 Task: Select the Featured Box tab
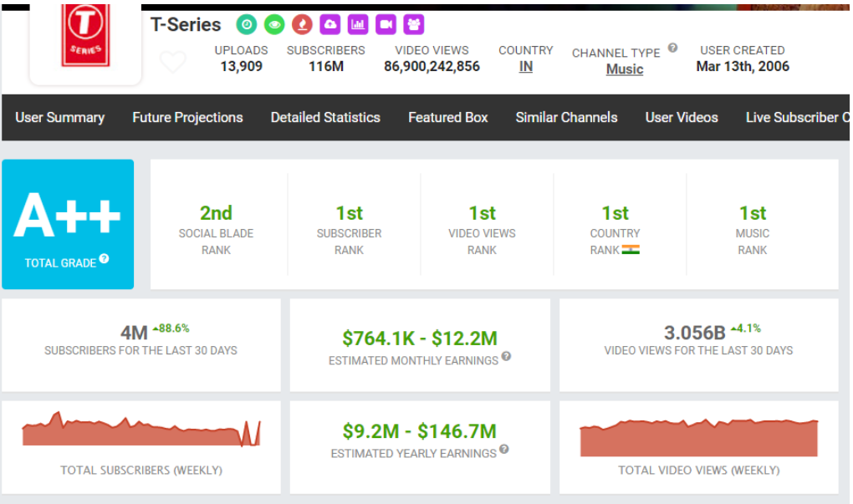point(448,118)
